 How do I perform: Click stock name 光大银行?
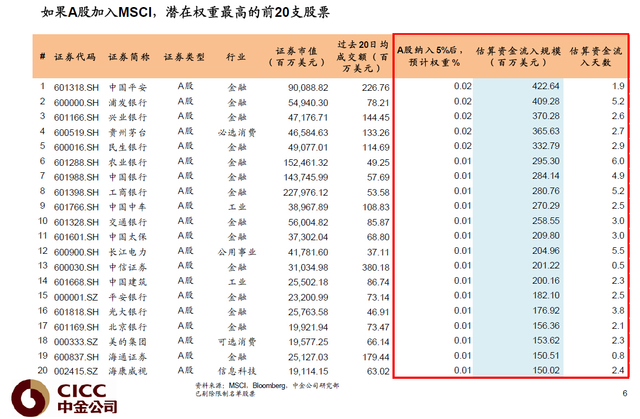pos(128,312)
